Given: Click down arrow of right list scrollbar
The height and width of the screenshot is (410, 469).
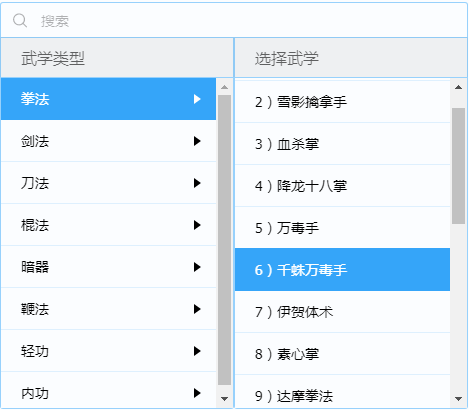Looking at the screenshot, I should coord(458,399).
